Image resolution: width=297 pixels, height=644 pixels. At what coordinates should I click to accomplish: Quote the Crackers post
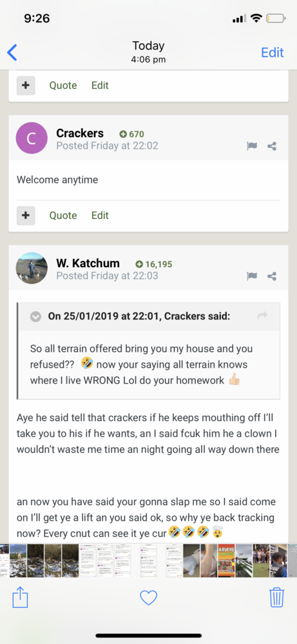[63, 216]
